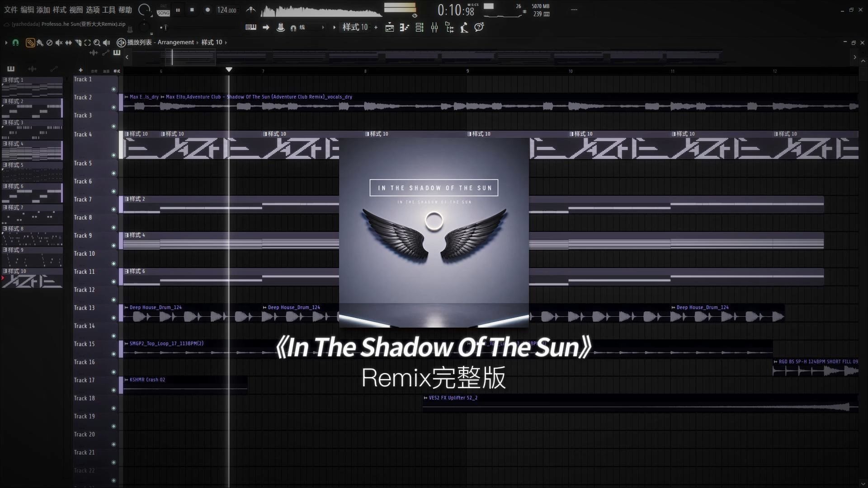Mute Track 4 with its LED

click(x=114, y=155)
